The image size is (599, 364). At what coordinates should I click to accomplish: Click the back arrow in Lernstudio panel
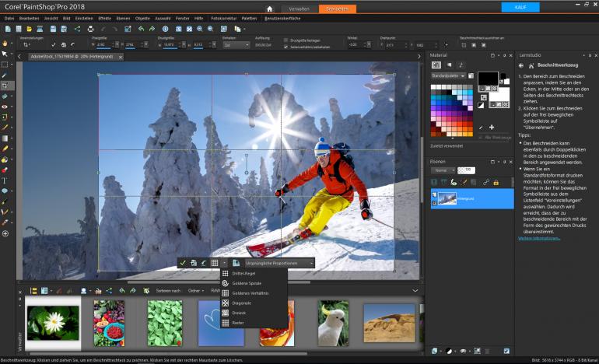click(521, 65)
